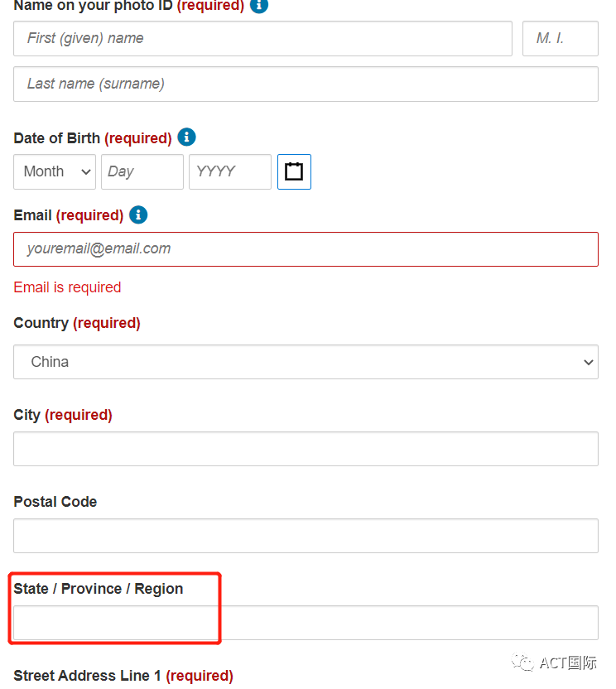Expand the Country dropdown showing China
This screenshot has width=616, height=689.
click(306, 362)
